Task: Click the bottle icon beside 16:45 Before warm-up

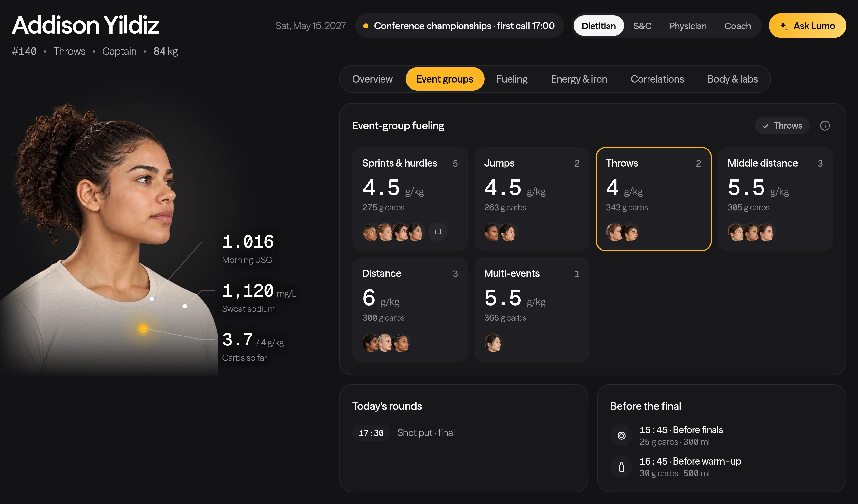Action: tap(621, 467)
